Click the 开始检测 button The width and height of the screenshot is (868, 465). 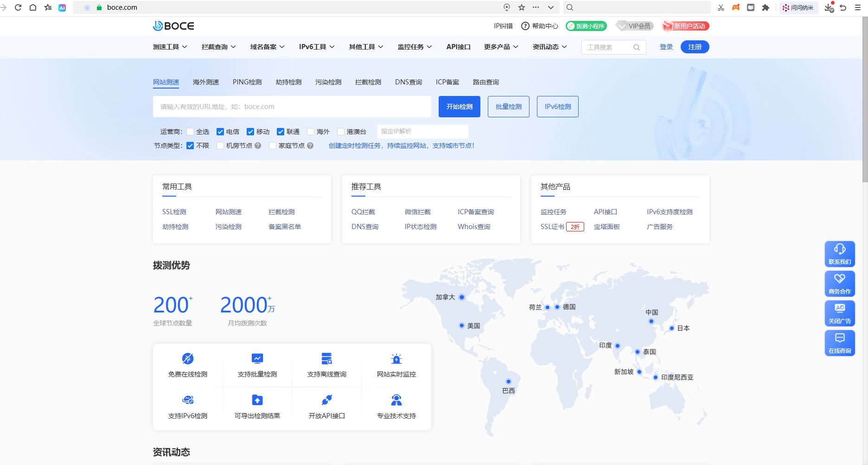pyautogui.click(x=459, y=107)
